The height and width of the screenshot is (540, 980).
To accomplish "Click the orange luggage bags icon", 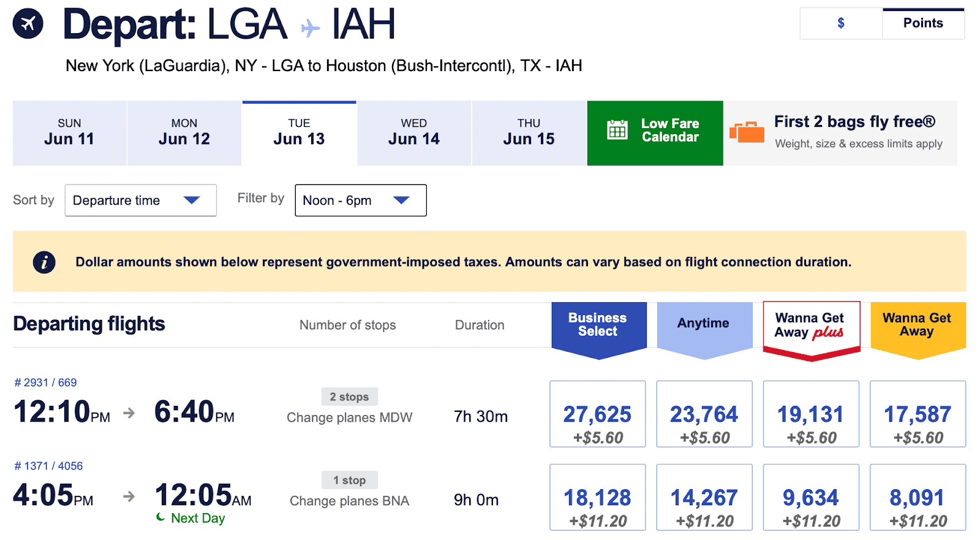I will tap(747, 132).
